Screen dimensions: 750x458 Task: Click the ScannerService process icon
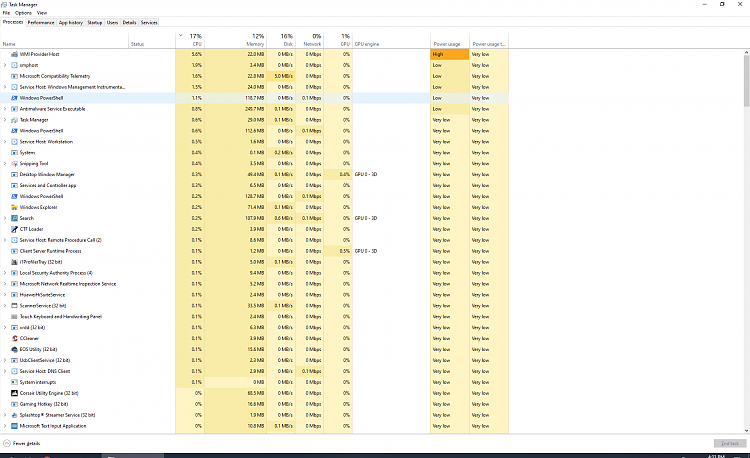pos(14,305)
